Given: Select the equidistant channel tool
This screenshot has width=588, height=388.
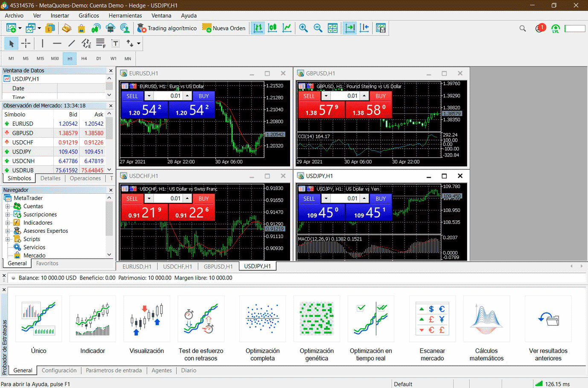Looking at the screenshot, I should pyautogui.click(x=86, y=43).
